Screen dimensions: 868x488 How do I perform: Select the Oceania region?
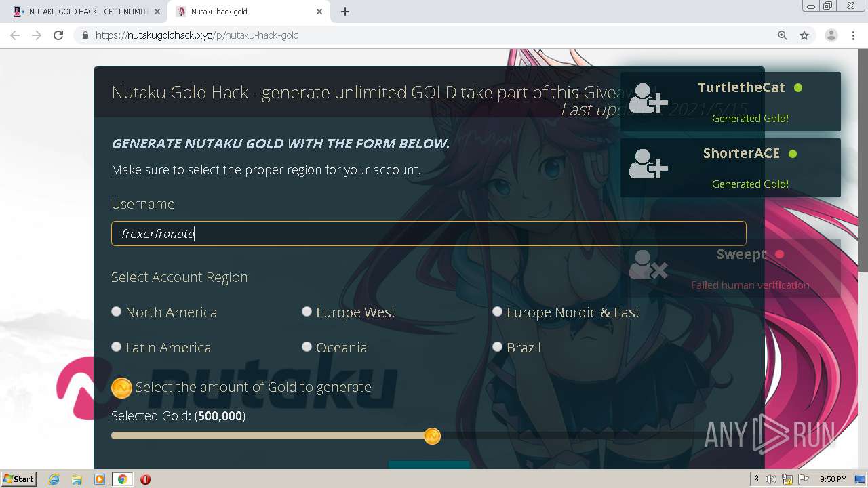pos(307,347)
